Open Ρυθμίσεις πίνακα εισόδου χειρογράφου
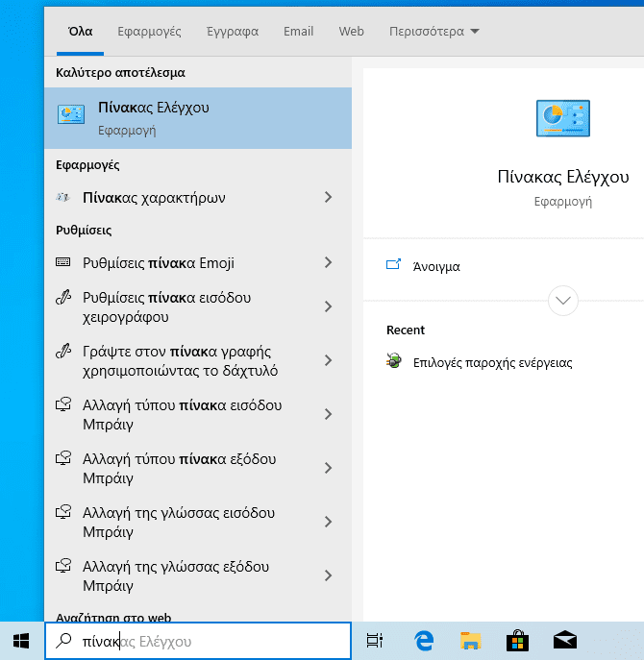This screenshot has height=660, width=644. 198,306
